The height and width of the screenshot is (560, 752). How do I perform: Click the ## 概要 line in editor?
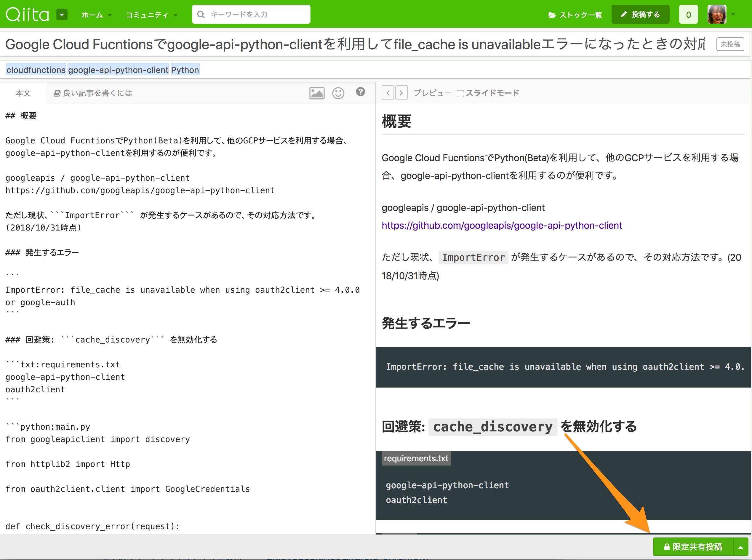click(21, 116)
